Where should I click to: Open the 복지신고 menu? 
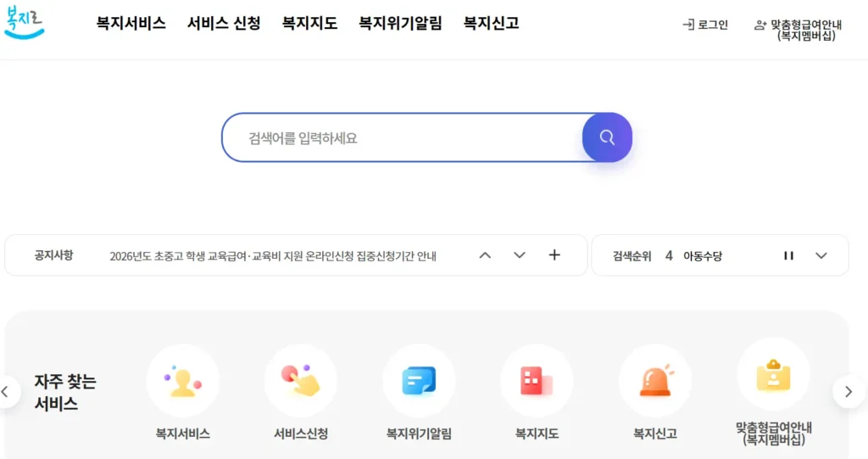[x=491, y=23]
